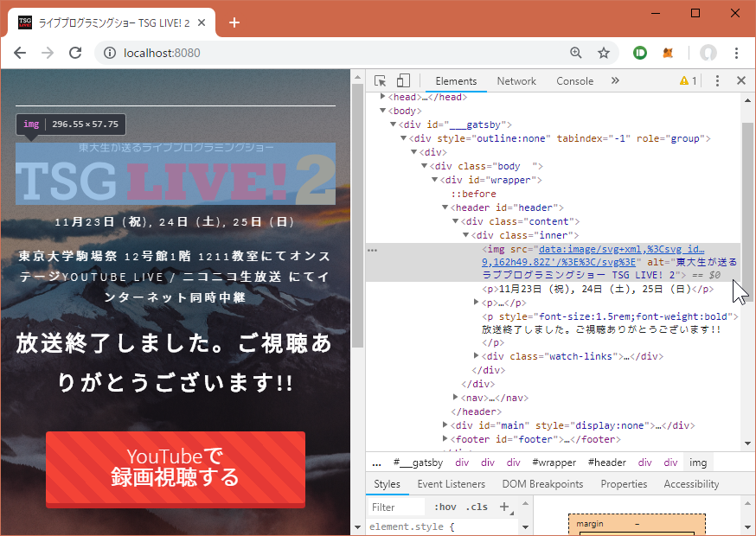Open DevTools customize menu
The width and height of the screenshot is (756, 536).
pos(717,80)
